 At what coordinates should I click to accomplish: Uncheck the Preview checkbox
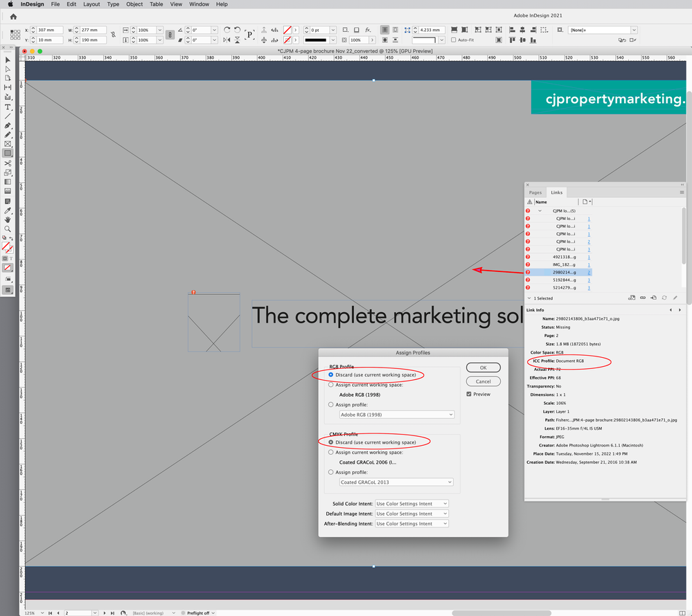pyautogui.click(x=470, y=395)
